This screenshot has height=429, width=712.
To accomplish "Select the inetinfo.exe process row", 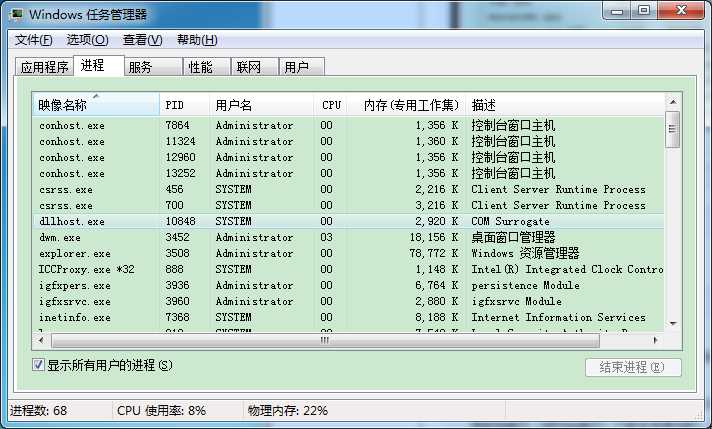I will 348,317.
